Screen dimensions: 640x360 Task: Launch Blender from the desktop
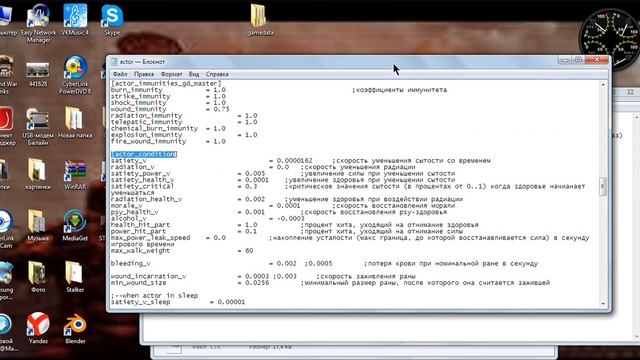[x=75, y=329]
